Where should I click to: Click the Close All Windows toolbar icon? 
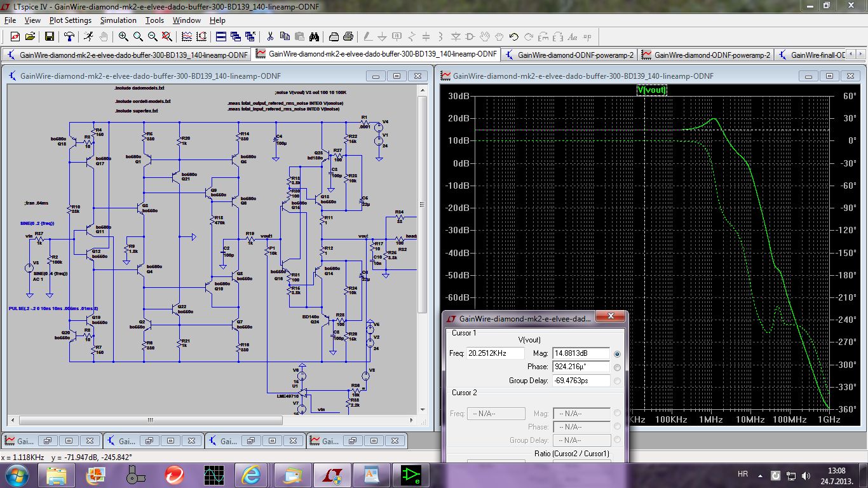(250, 36)
